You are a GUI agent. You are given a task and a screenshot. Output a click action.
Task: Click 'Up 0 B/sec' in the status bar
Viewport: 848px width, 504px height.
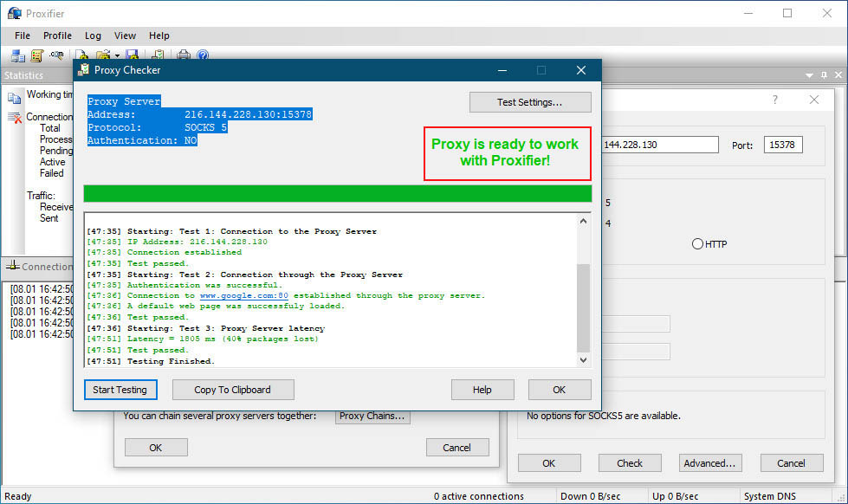point(676,496)
